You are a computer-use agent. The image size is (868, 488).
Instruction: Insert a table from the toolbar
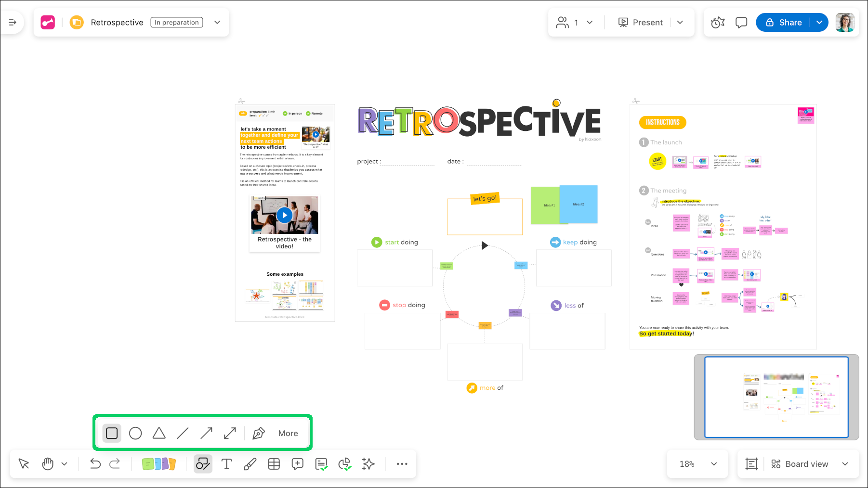[x=274, y=464]
